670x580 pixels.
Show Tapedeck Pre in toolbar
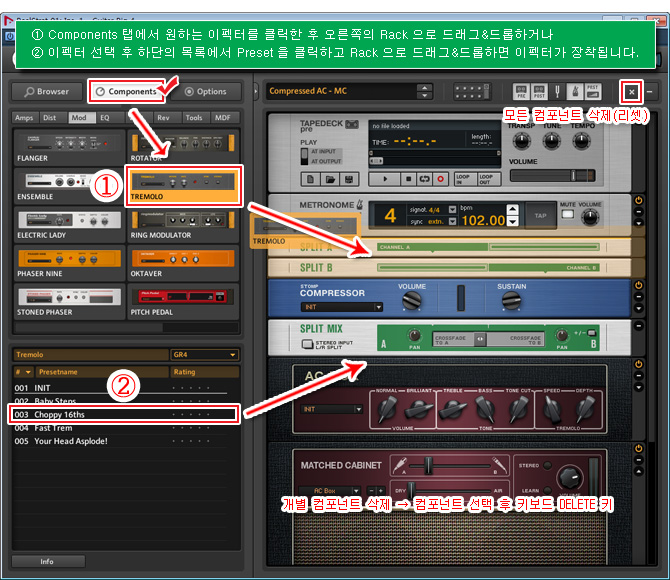(x=521, y=91)
